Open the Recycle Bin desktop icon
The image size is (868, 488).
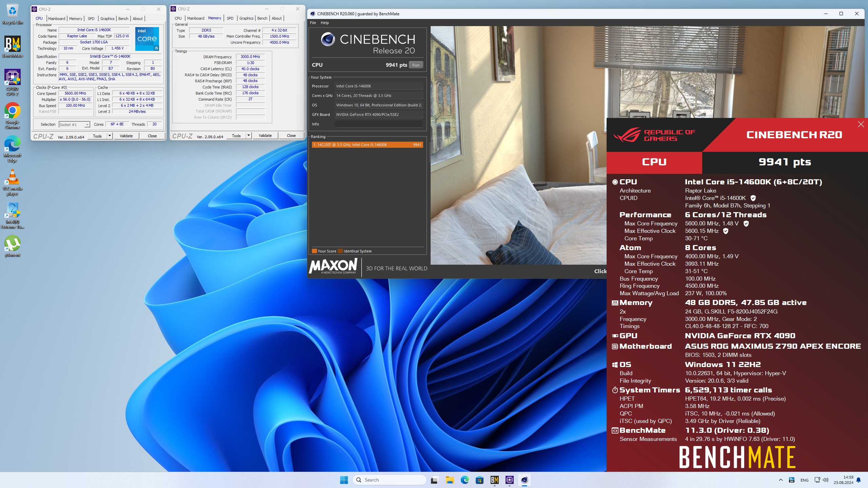point(13,14)
